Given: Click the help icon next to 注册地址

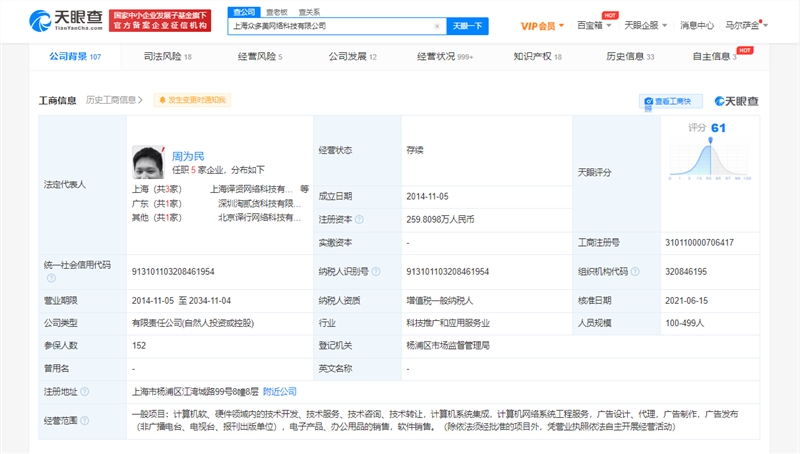Looking at the screenshot, I should 85,391.
